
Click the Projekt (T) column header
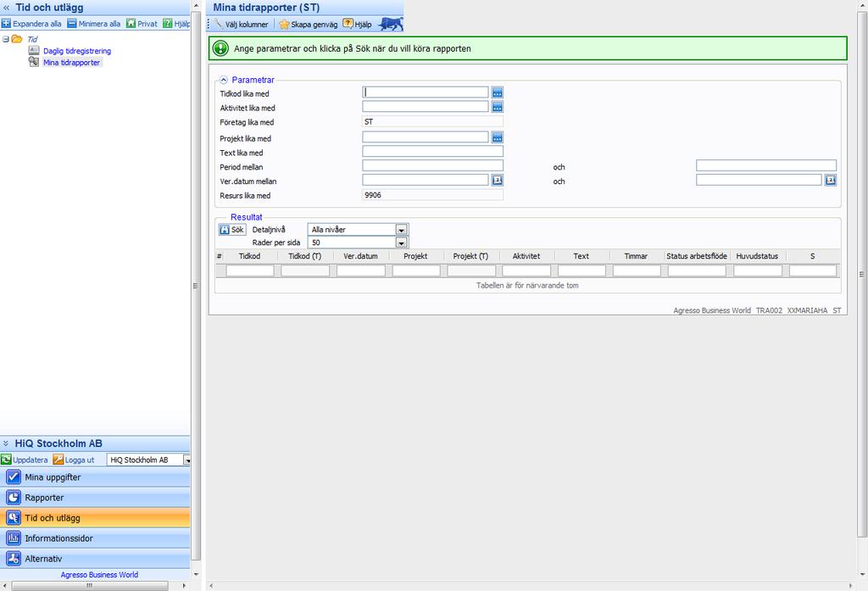470,256
